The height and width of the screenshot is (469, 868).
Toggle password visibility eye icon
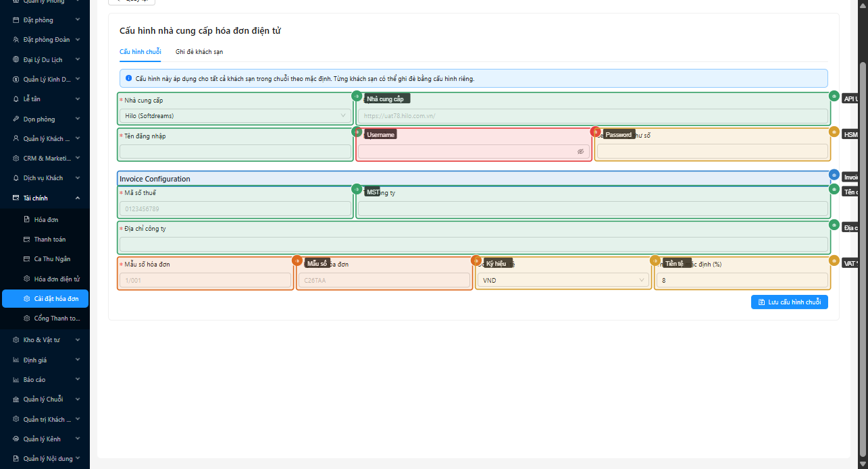click(580, 152)
